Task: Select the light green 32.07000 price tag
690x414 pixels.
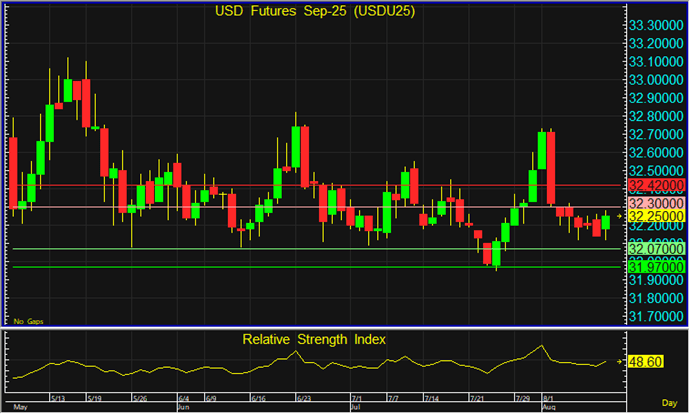Action: 656,248
